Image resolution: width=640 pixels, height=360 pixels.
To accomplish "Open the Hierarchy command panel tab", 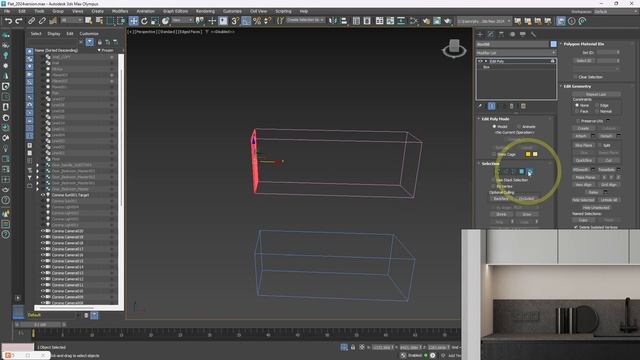I will coord(501,35).
